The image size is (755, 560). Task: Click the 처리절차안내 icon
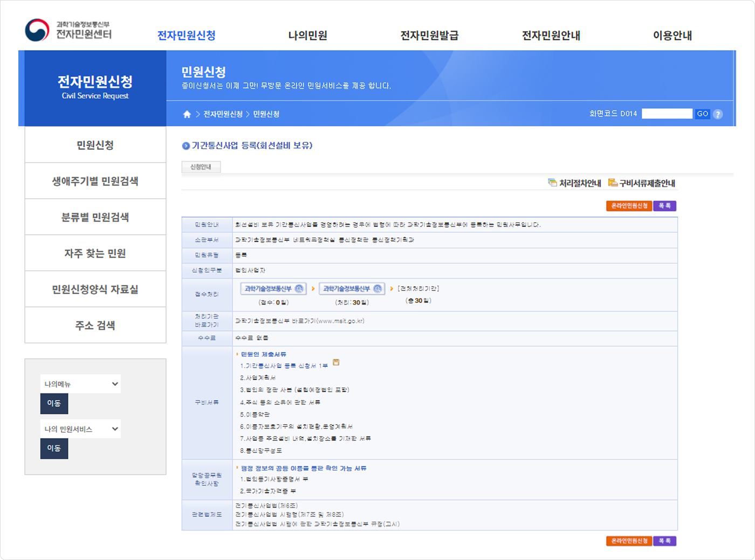[552, 183]
